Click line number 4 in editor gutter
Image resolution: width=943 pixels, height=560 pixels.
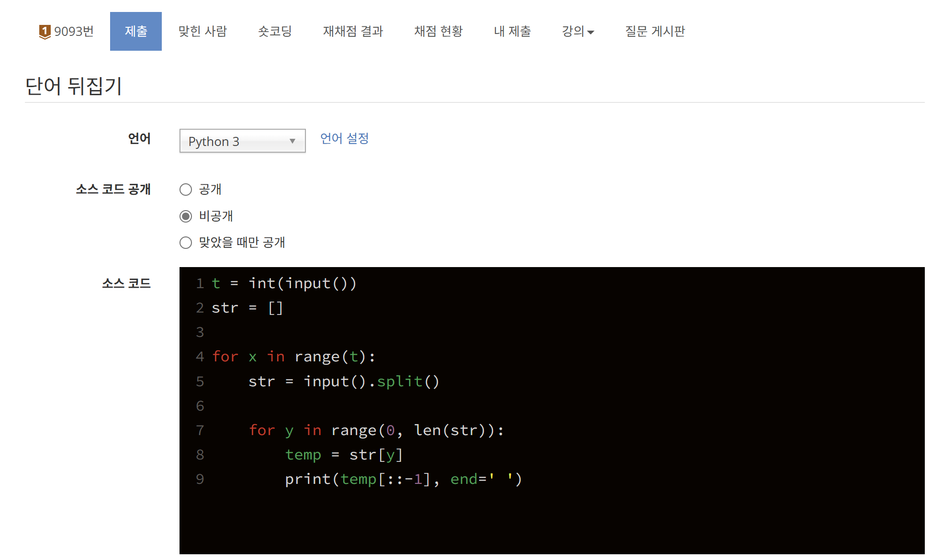pyautogui.click(x=200, y=357)
